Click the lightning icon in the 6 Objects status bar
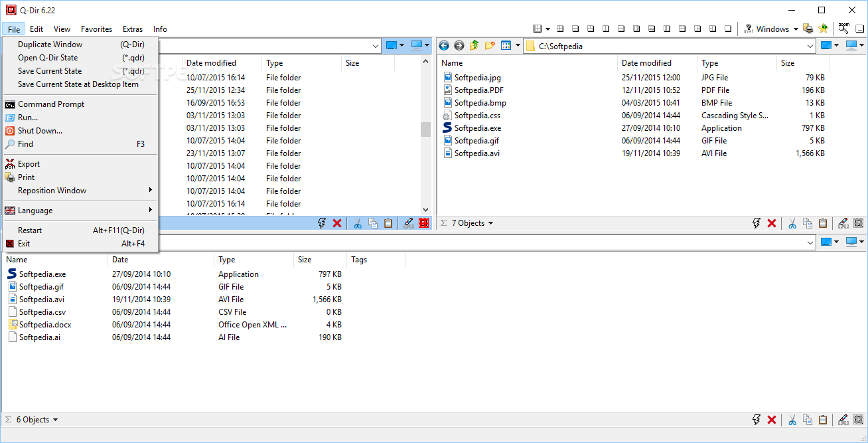 pyautogui.click(x=757, y=420)
